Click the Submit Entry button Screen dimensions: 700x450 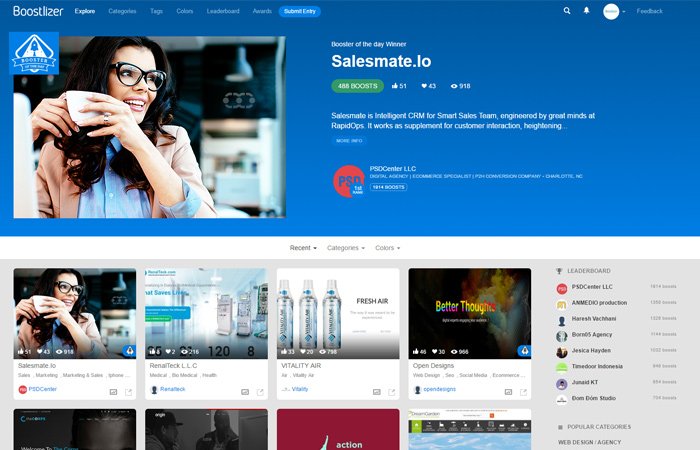(300, 11)
